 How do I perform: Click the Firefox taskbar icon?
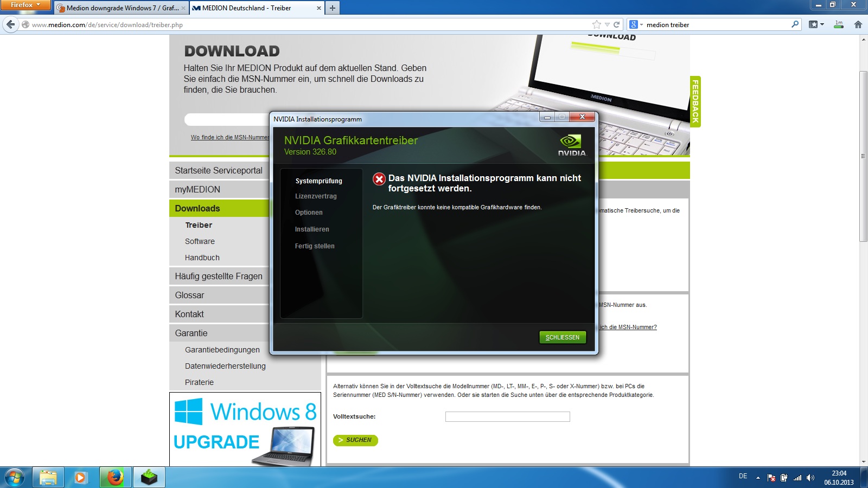(115, 478)
